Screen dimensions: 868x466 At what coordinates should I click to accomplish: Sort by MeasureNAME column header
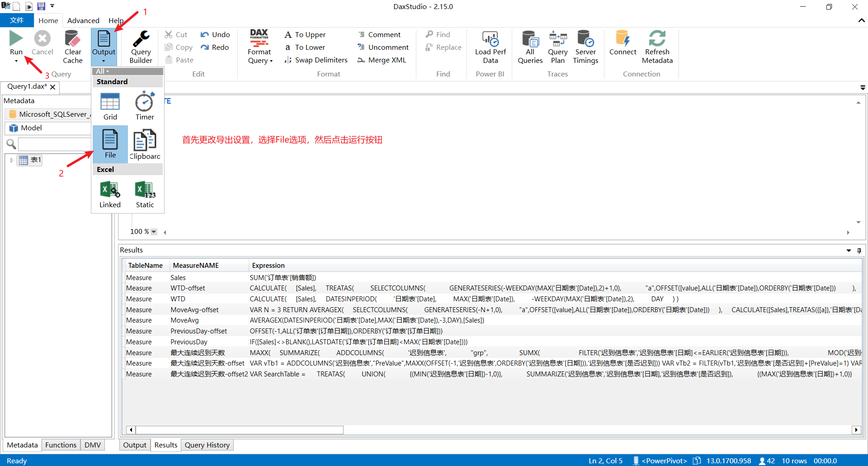point(209,266)
